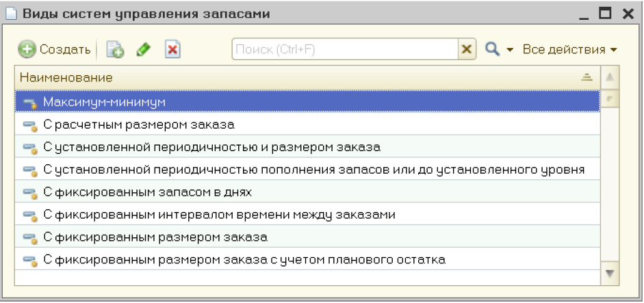
Task: Click the icon beside С фиксированным размером заказа
Action: pyautogui.click(x=29, y=238)
